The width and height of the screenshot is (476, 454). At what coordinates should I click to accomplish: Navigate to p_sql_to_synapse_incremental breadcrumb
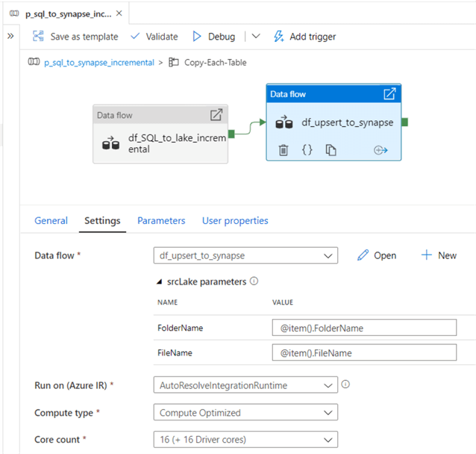[99, 63]
